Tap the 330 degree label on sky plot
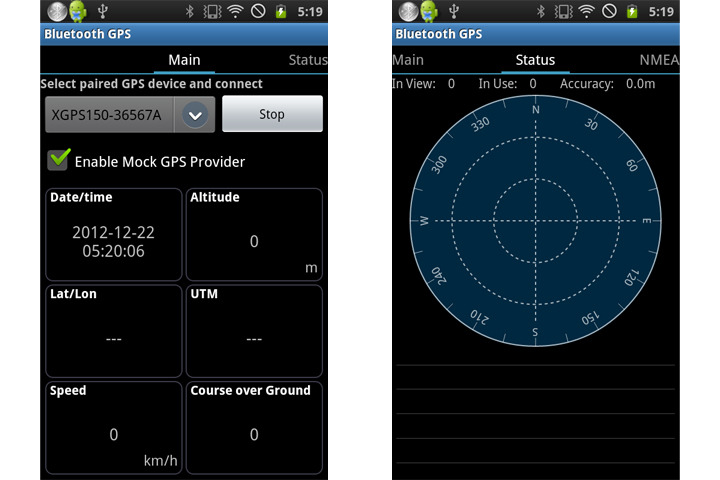Screen dimensions: 720x480 (x=480, y=124)
